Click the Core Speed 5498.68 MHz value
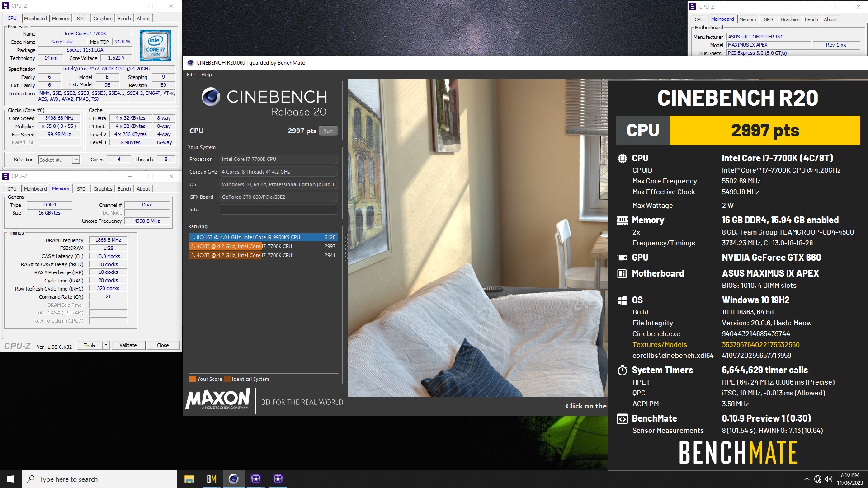Image resolution: width=868 pixels, height=488 pixels. [59, 118]
